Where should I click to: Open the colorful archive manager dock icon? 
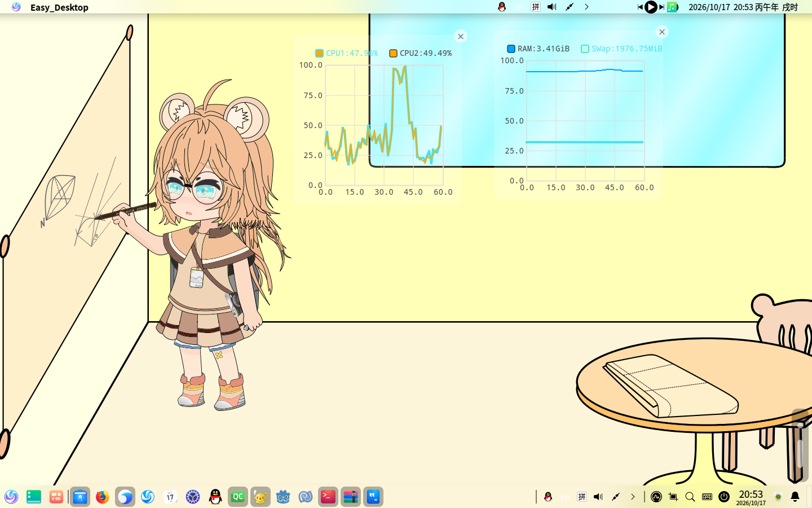[351, 497]
